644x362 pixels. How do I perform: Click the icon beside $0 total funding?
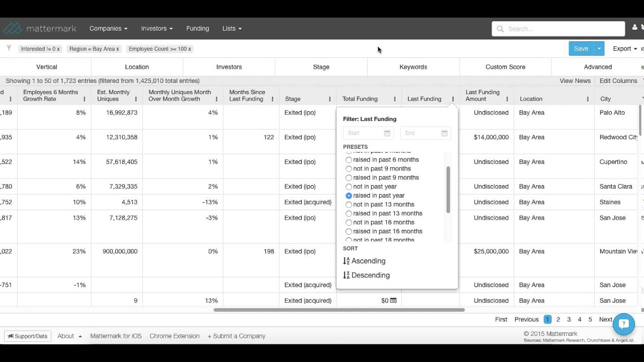[393, 301]
